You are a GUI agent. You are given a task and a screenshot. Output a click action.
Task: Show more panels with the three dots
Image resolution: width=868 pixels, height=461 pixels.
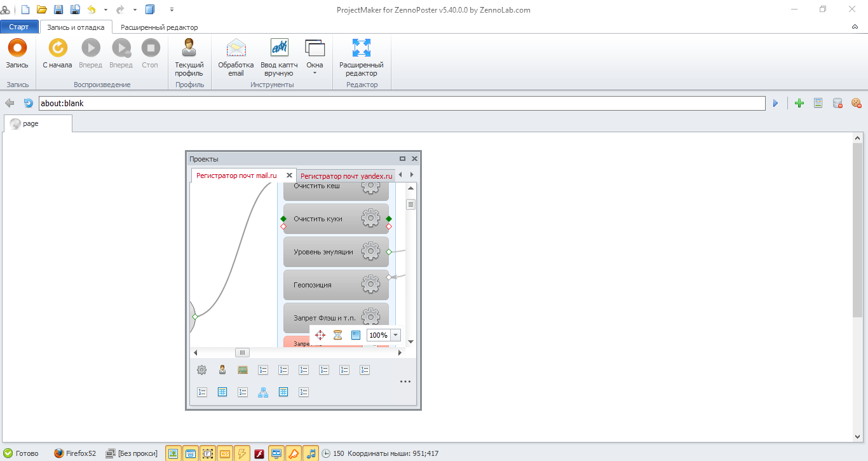click(405, 382)
